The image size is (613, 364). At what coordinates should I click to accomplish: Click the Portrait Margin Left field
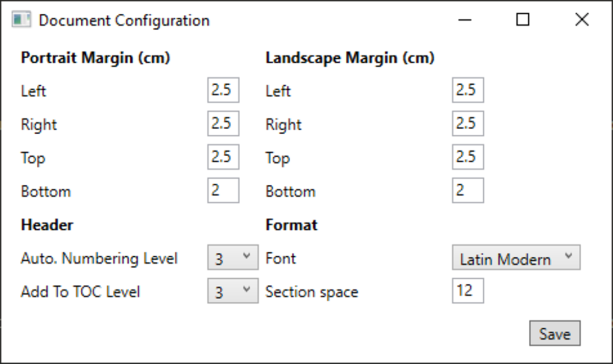tap(223, 90)
